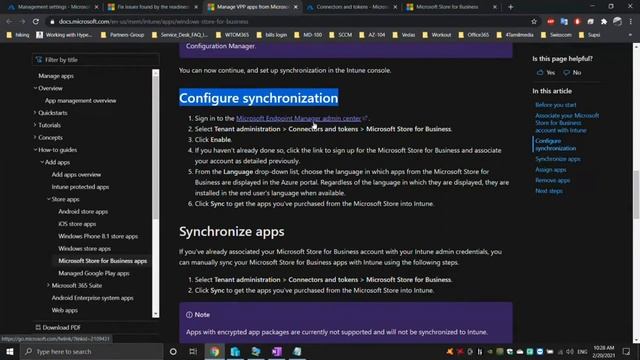The height and width of the screenshot is (360, 640).
Task: Expand the Microsoft 365 Suite node
Action: (x=49, y=285)
